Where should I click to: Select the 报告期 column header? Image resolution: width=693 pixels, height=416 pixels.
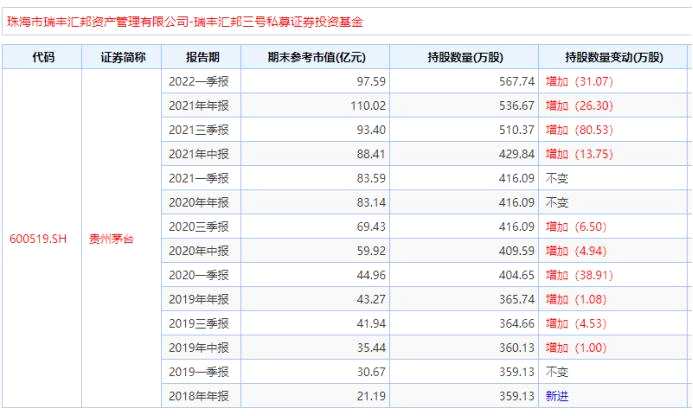(202, 57)
